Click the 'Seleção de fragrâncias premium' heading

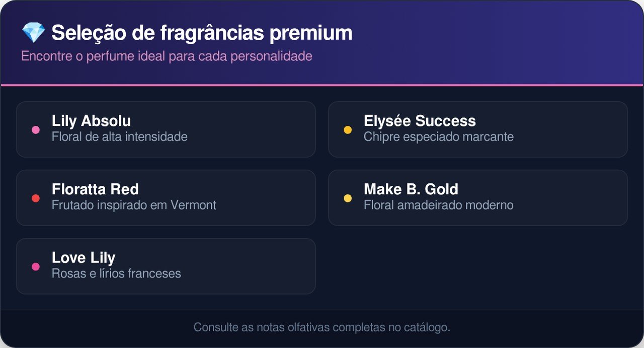point(202,33)
